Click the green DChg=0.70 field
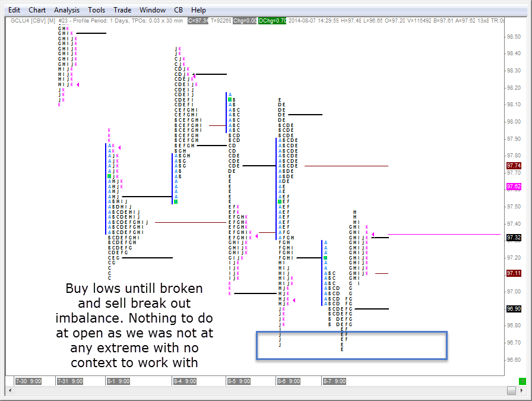The height and width of the screenshot is (401, 532). click(x=272, y=21)
